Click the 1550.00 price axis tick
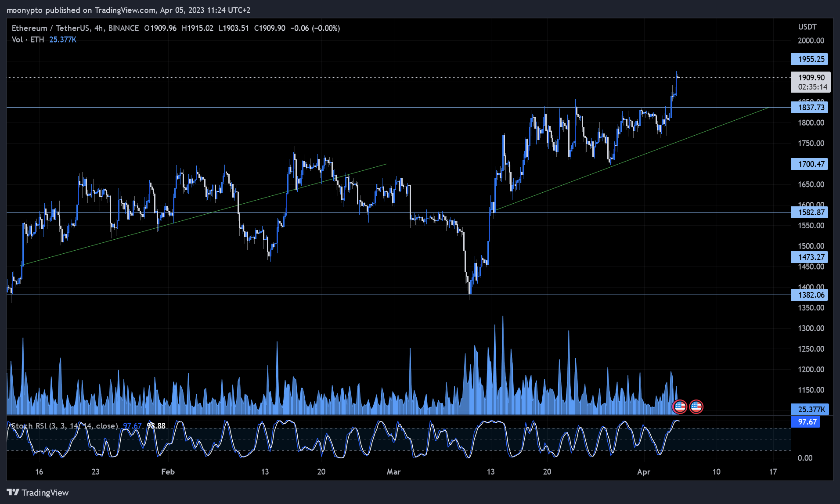 click(811, 225)
